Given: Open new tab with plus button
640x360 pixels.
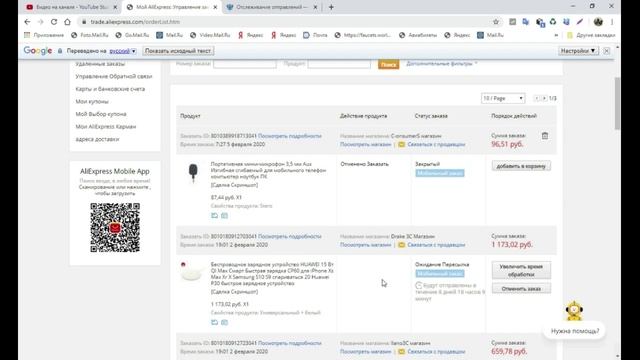Looking at the screenshot, I should tap(331, 7).
